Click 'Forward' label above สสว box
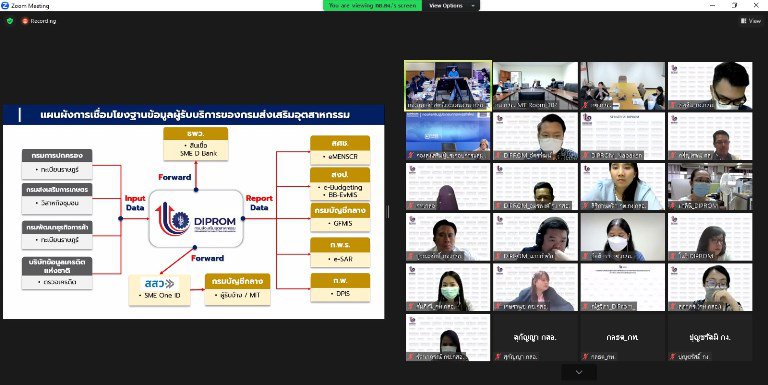The image size is (768, 385). pyautogui.click(x=208, y=258)
